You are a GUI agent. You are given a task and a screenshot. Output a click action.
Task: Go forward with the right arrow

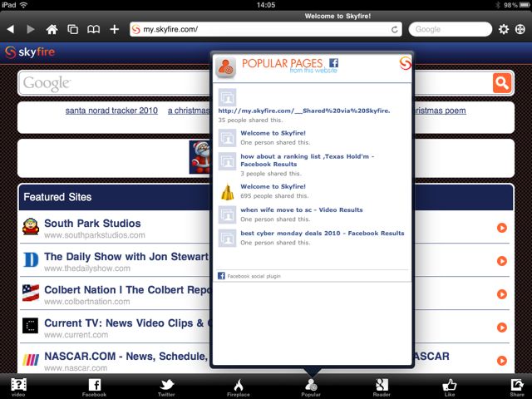[31, 29]
